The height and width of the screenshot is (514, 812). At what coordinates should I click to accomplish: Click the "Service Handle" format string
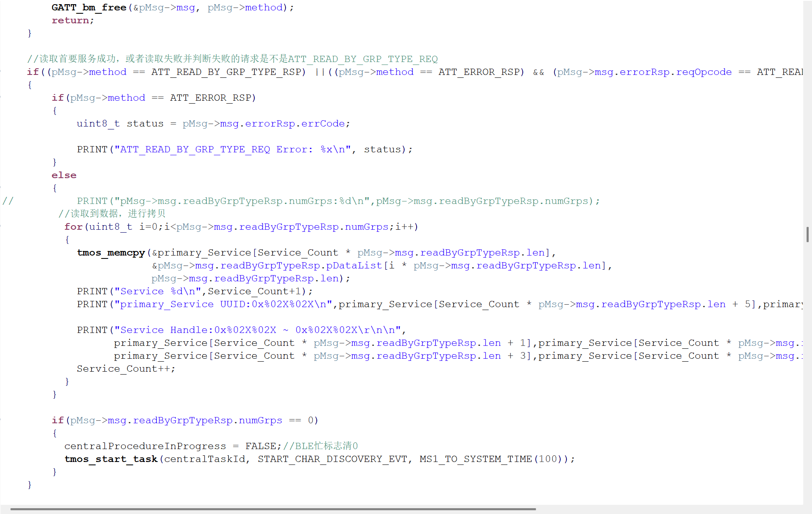(x=257, y=330)
